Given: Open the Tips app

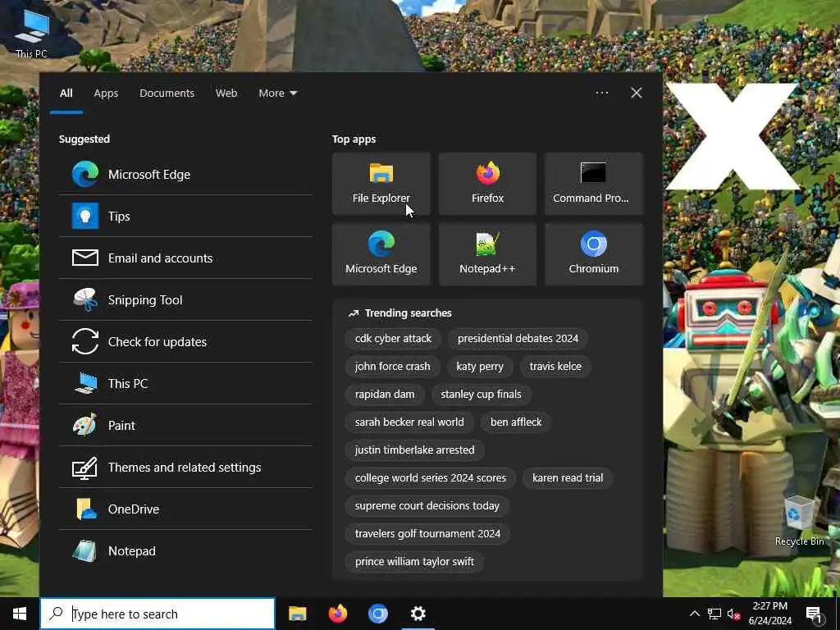Looking at the screenshot, I should click(186, 216).
